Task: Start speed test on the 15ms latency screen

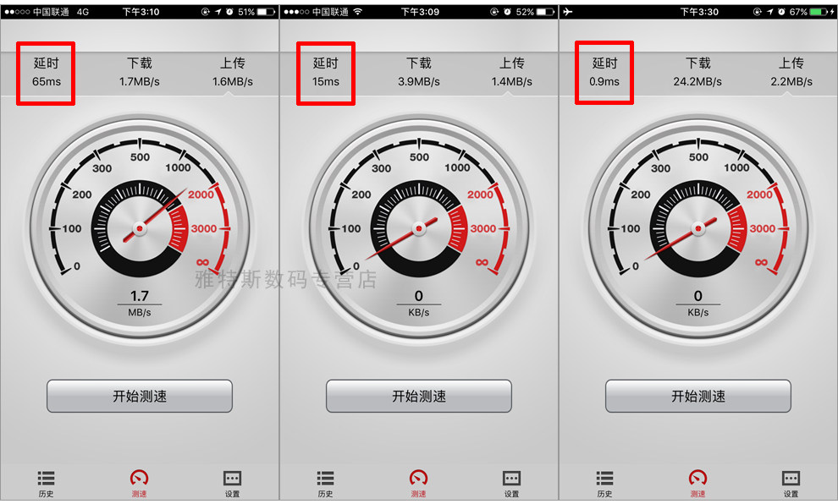Action: click(x=419, y=396)
